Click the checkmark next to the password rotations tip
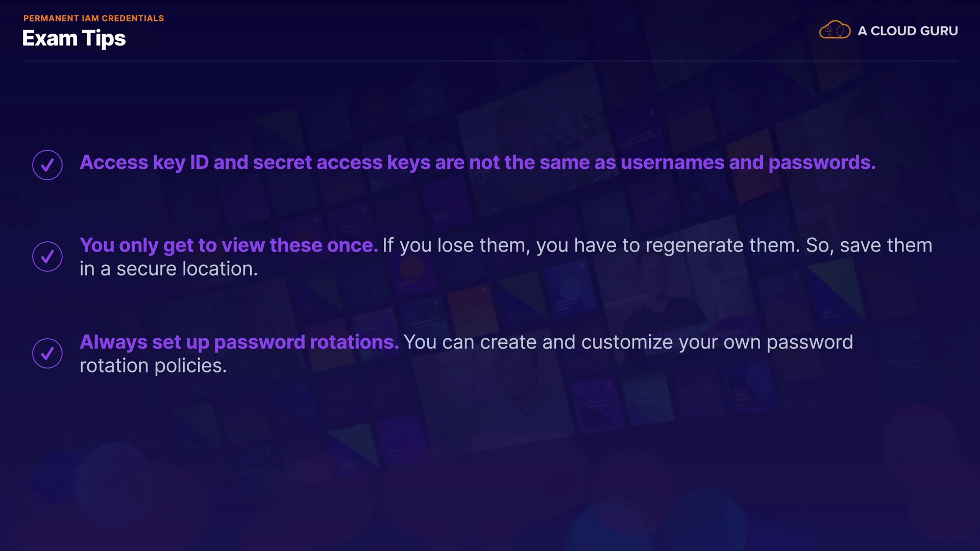Viewport: 980px width, 551px height. (47, 353)
